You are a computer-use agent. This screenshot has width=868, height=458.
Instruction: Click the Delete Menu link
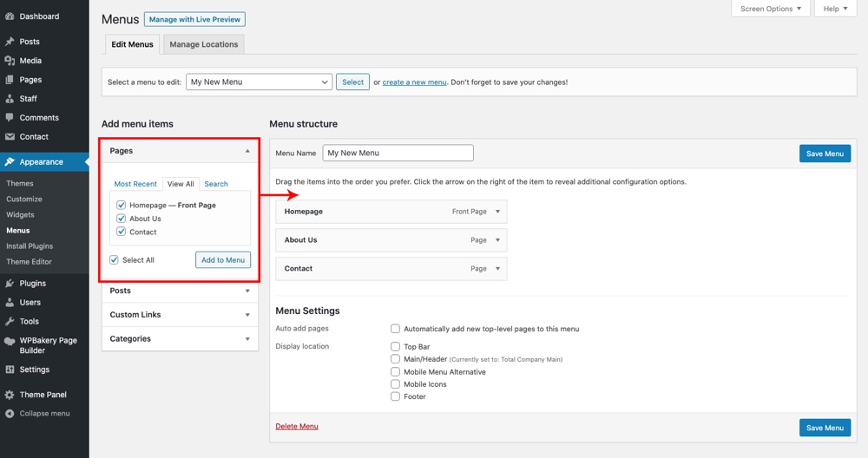coord(297,427)
